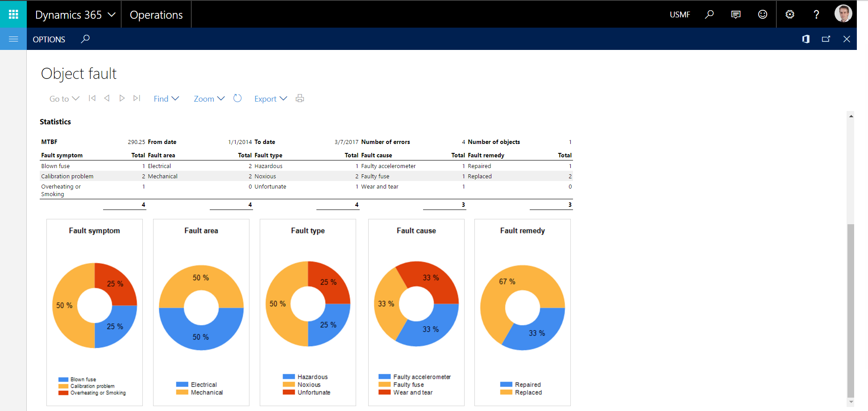Select the blue Repaired legend swatch
Screen dimensions: 868x411
click(506, 384)
